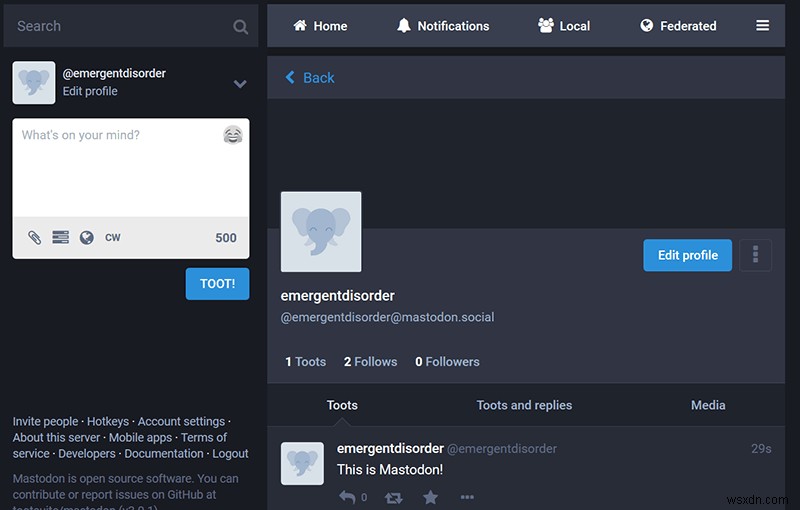800x510 pixels.
Task: Click the search magnifier icon
Action: click(240, 27)
